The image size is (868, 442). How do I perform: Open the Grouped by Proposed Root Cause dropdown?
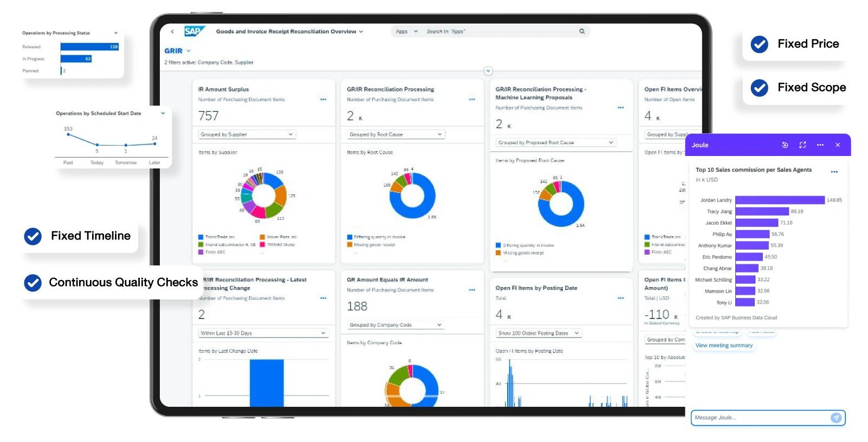[x=556, y=142]
